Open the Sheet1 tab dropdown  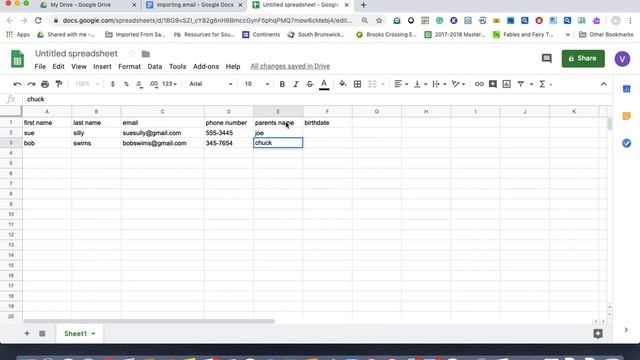tap(93, 334)
